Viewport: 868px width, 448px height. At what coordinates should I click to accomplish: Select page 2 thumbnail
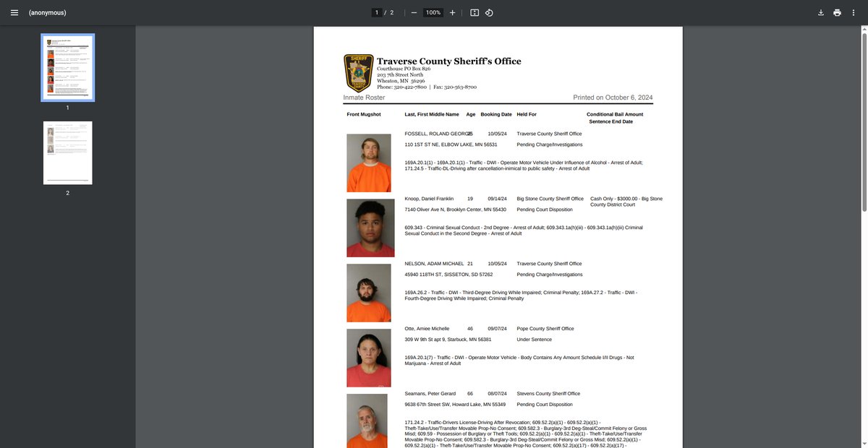(x=67, y=152)
